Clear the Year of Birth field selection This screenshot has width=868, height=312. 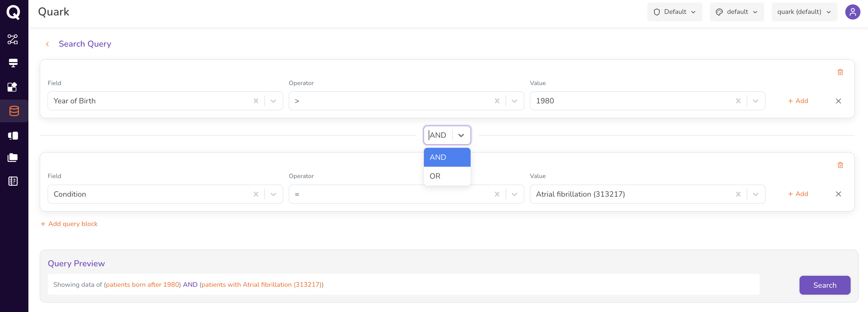tap(256, 101)
